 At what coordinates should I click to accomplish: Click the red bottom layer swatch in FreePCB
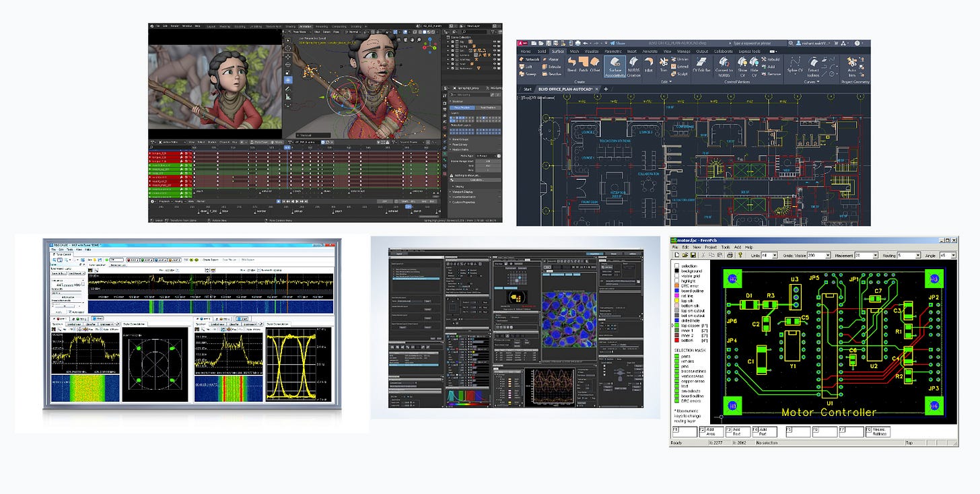pos(678,340)
